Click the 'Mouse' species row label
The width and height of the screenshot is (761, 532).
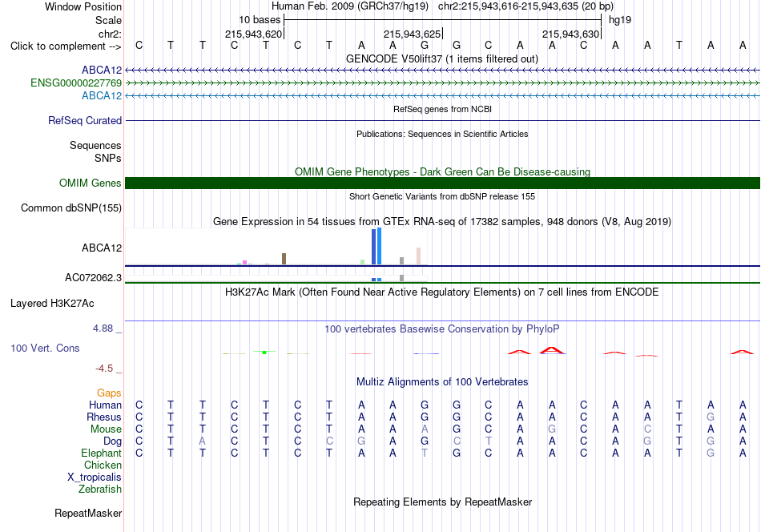tap(106, 429)
